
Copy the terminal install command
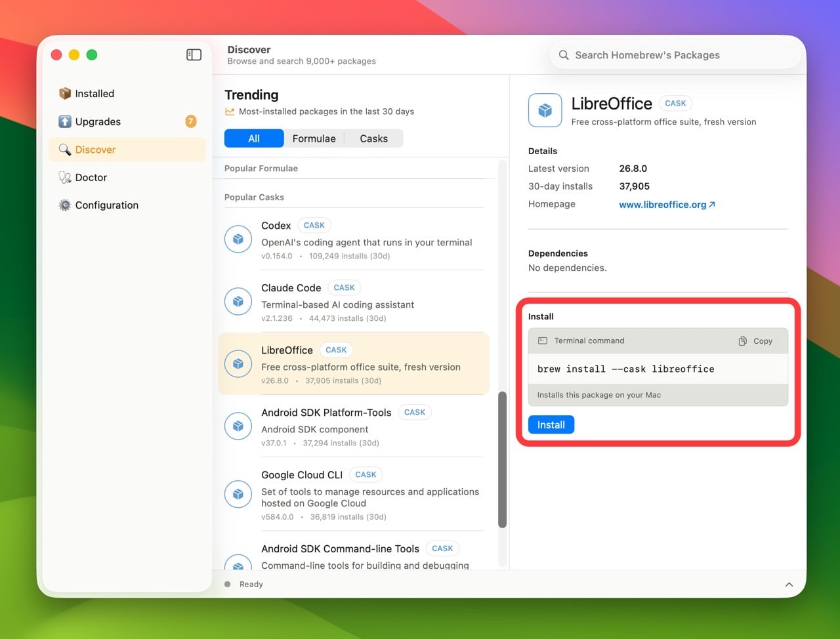click(x=755, y=341)
